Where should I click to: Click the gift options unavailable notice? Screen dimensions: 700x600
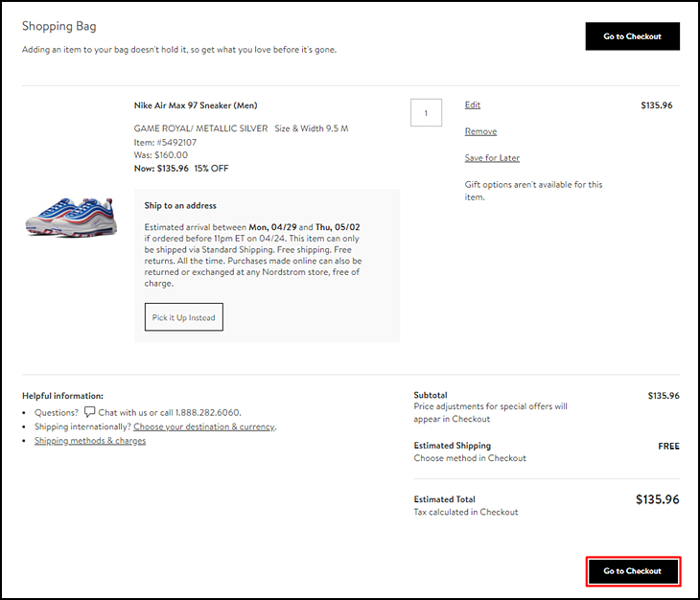tap(533, 191)
